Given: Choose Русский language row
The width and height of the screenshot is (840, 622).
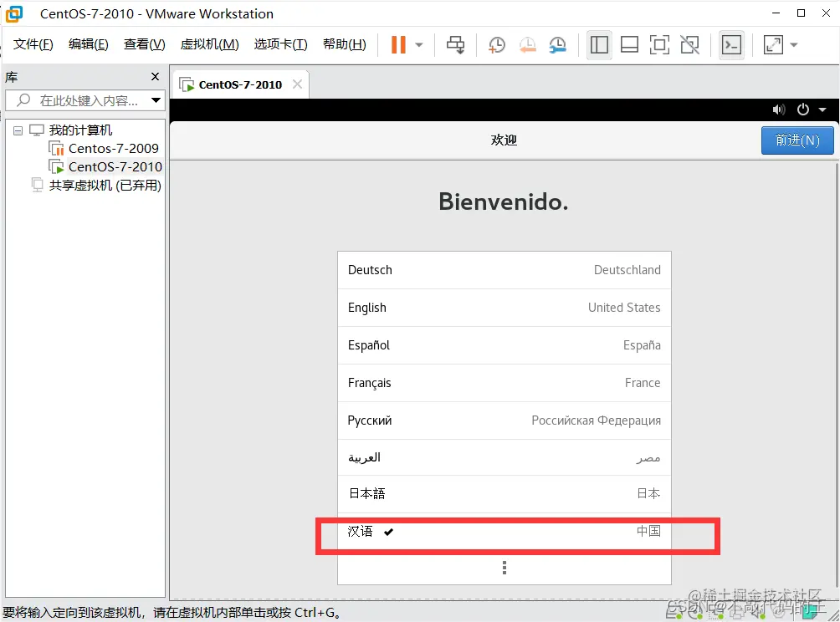Looking at the screenshot, I should click(505, 421).
